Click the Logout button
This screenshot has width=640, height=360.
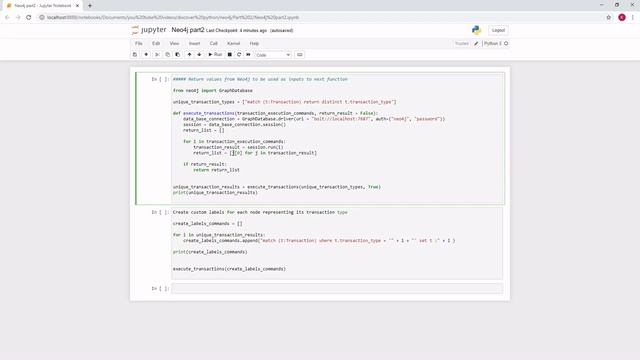point(498,30)
